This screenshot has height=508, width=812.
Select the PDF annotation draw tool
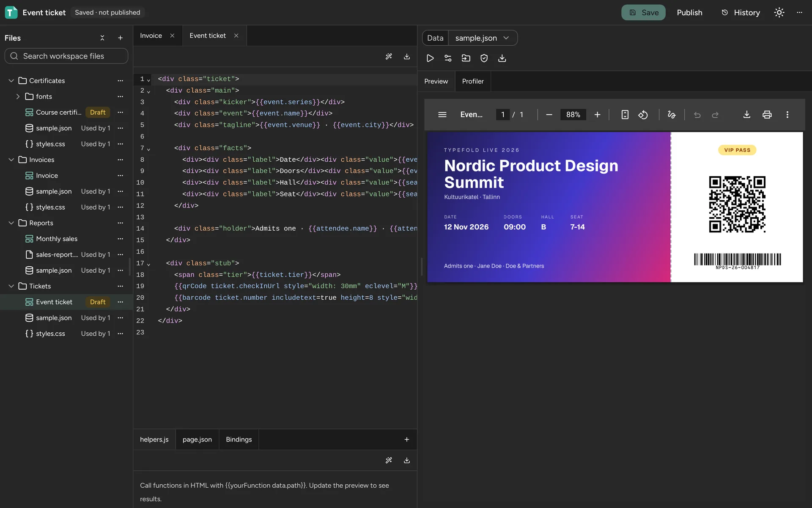[672, 115]
